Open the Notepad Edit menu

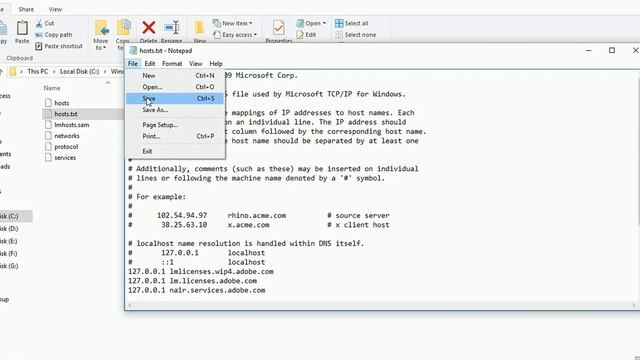click(150, 64)
